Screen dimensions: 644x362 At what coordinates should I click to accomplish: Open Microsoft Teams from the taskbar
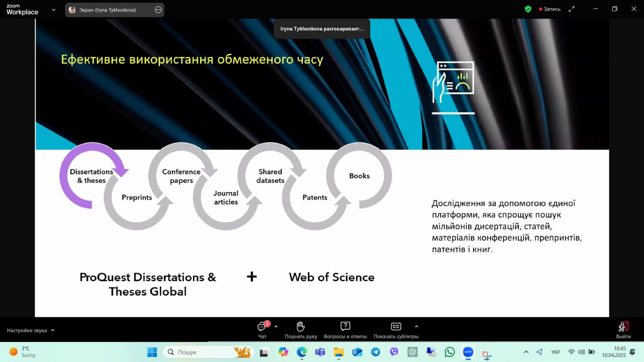320,352
